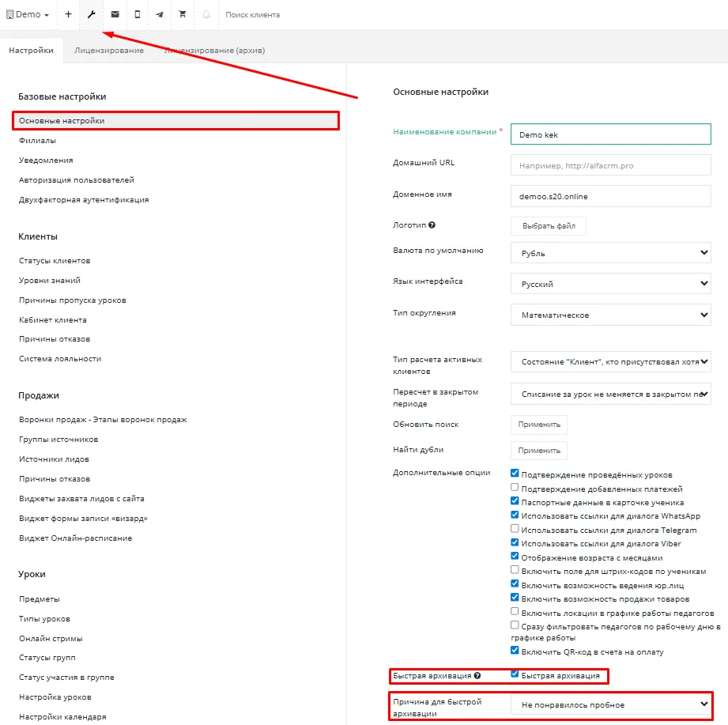Image resolution: width=728 pixels, height=725 pixels.
Task: Open the Уведомления settings section
Action: [x=46, y=160]
